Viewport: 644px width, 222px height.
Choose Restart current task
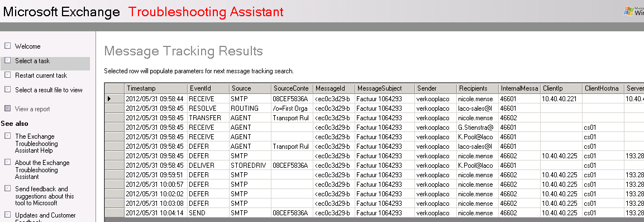point(41,75)
